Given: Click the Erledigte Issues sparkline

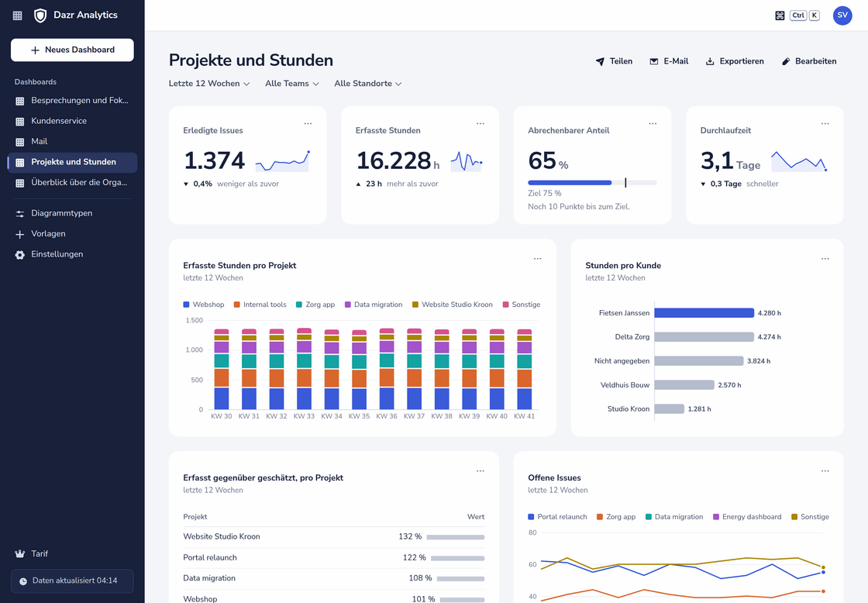Looking at the screenshot, I should pos(282,161).
